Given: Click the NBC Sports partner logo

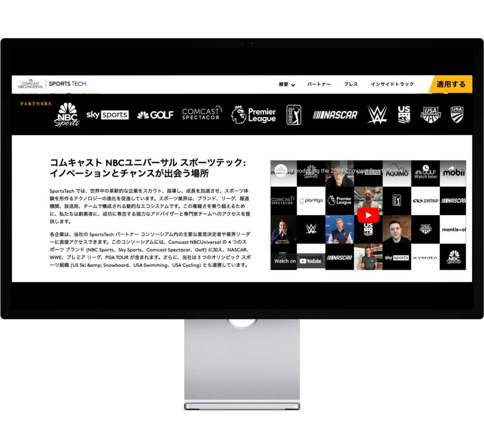Looking at the screenshot, I should 67,115.
